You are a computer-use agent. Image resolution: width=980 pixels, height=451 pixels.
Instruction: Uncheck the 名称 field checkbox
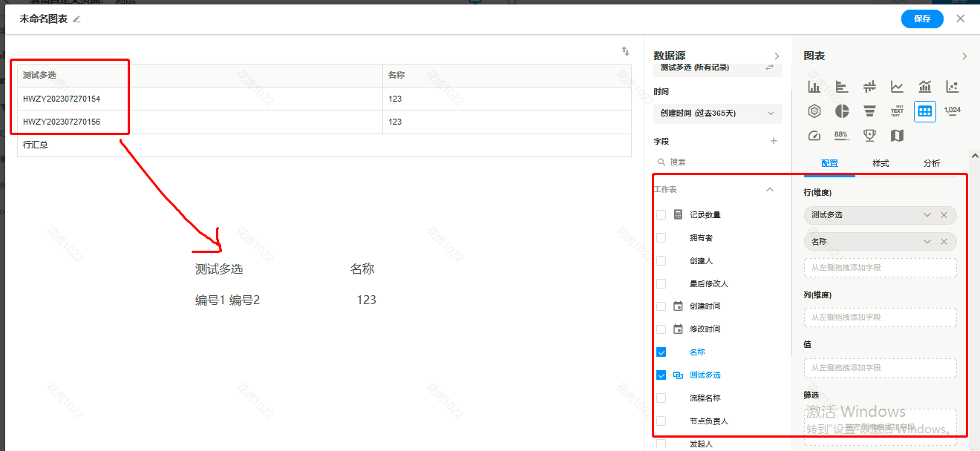661,352
